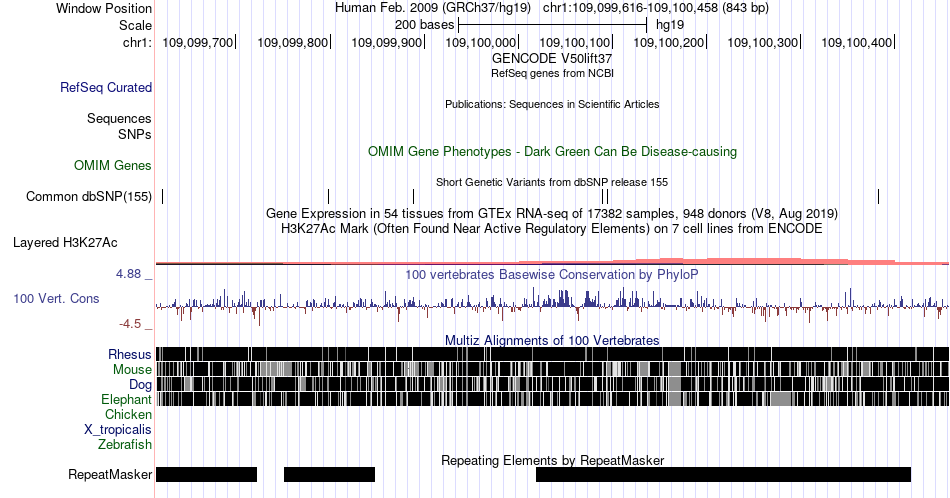
Task: Click the PhyloP conservation graph
Action: tap(552, 305)
